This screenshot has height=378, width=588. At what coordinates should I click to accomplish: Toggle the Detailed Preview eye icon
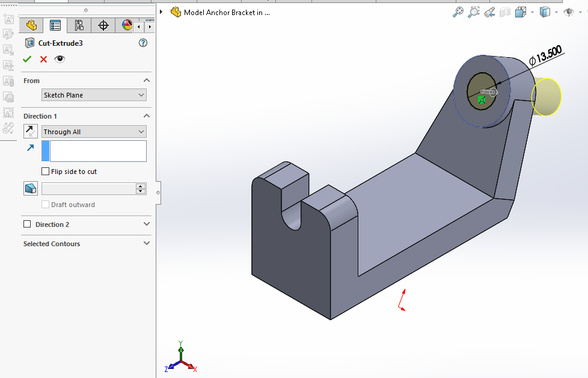click(x=60, y=59)
